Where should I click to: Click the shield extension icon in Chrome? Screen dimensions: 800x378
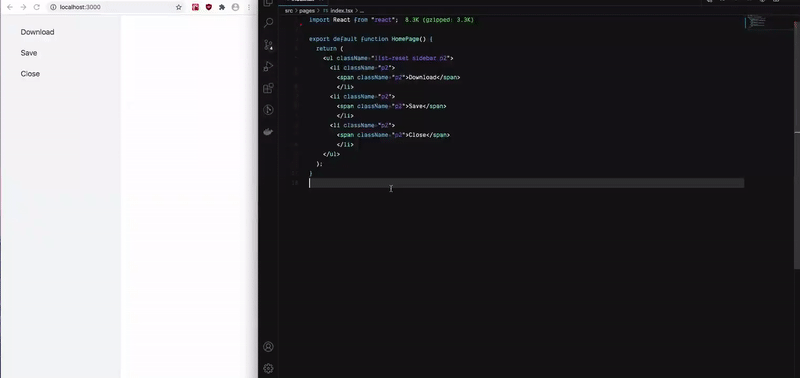[x=209, y=7]
